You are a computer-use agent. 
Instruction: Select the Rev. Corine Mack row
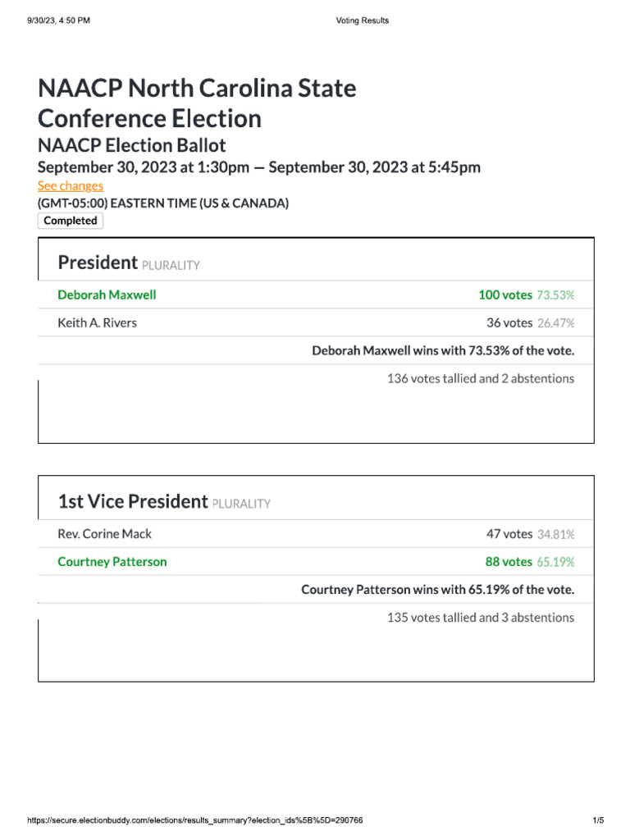[316, 533]
